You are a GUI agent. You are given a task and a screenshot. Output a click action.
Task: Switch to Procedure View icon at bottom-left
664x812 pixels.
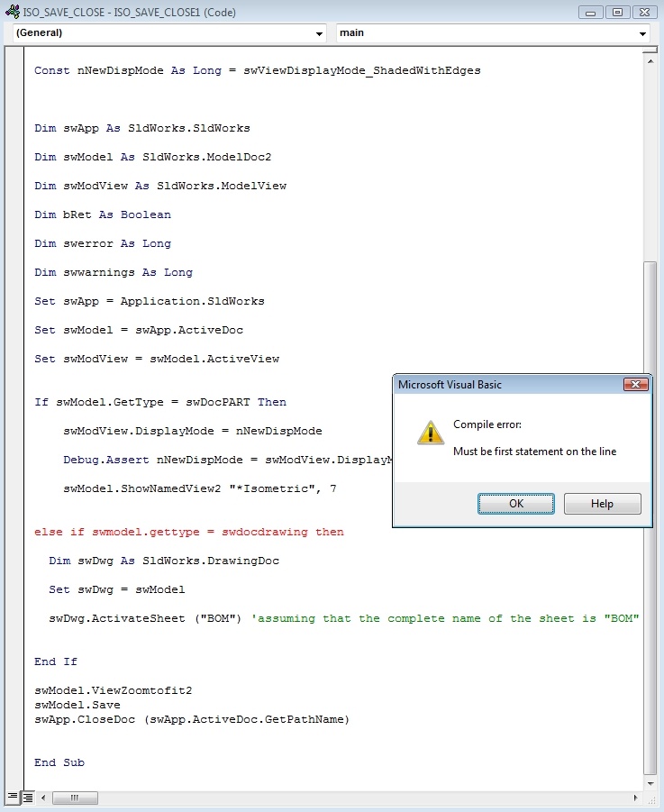13,797
